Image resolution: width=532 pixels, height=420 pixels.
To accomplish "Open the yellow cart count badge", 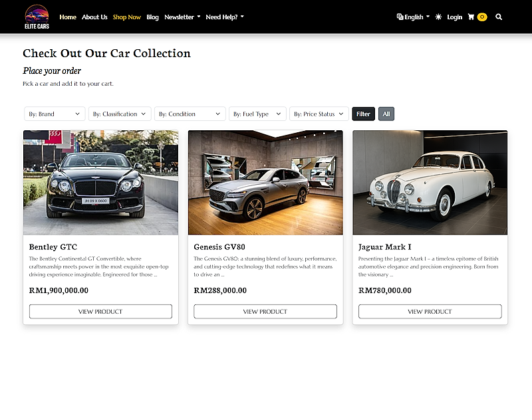I will pyautogui.click(x=481, y=17).
